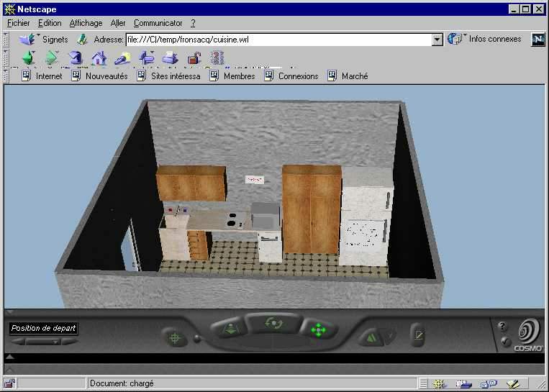This screenshot has width=549, height=392.
Task: Click the Back navigation arrow icon
Action: point(28,58)
